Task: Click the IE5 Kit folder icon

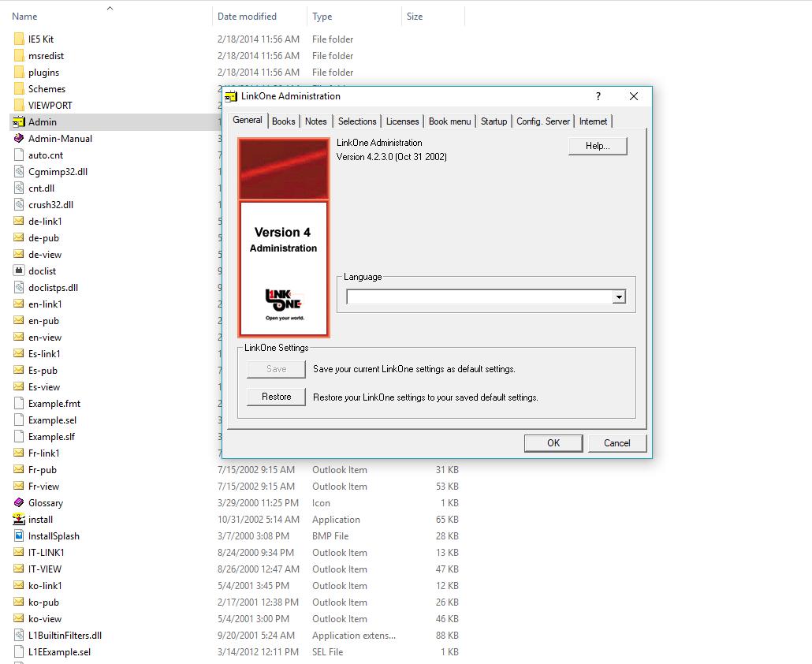Action: [19, 39]
